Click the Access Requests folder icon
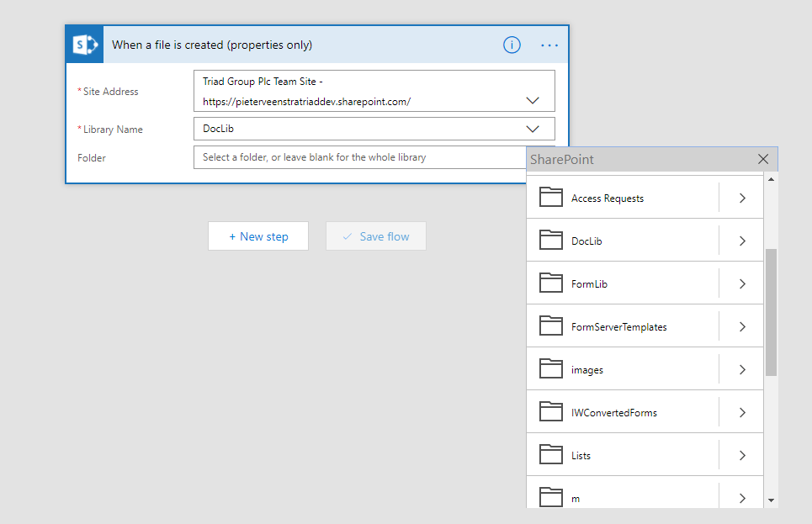This screenshot has width=812, height=524. [550, 197]
